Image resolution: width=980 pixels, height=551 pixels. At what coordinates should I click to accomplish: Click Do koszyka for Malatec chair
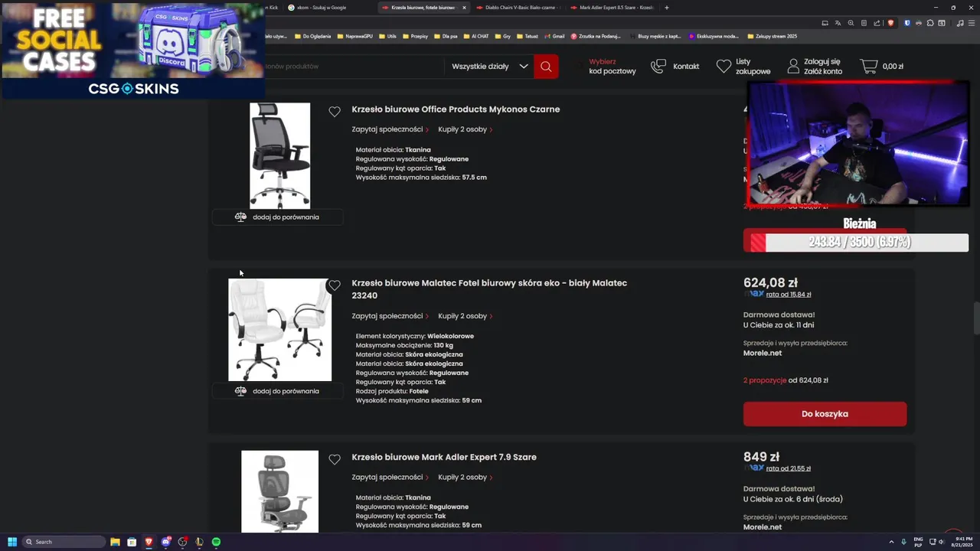[825, 414]
